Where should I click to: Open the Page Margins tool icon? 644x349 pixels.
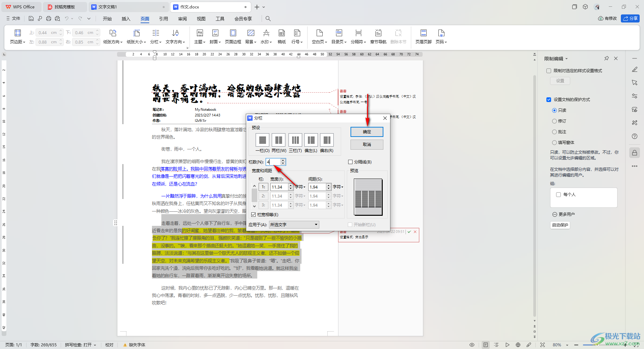(x=18, y=33)
